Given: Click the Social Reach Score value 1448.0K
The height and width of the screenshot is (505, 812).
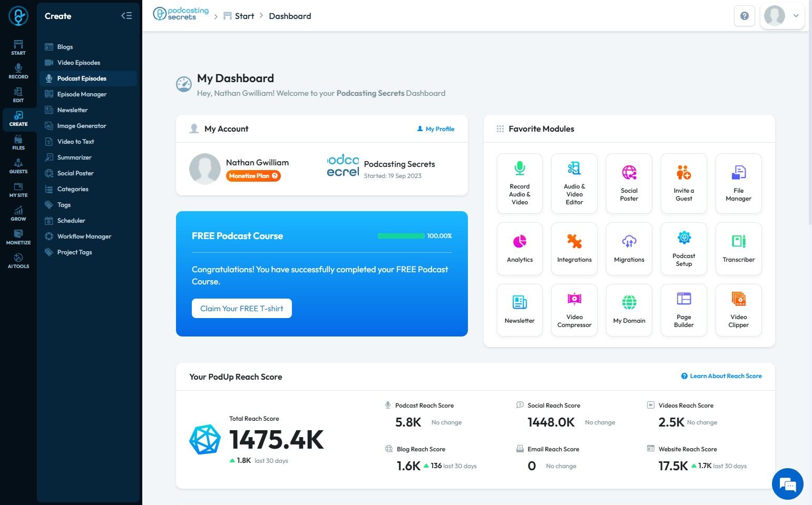Looking at the screenshot, I should click(x=551, y=422).
